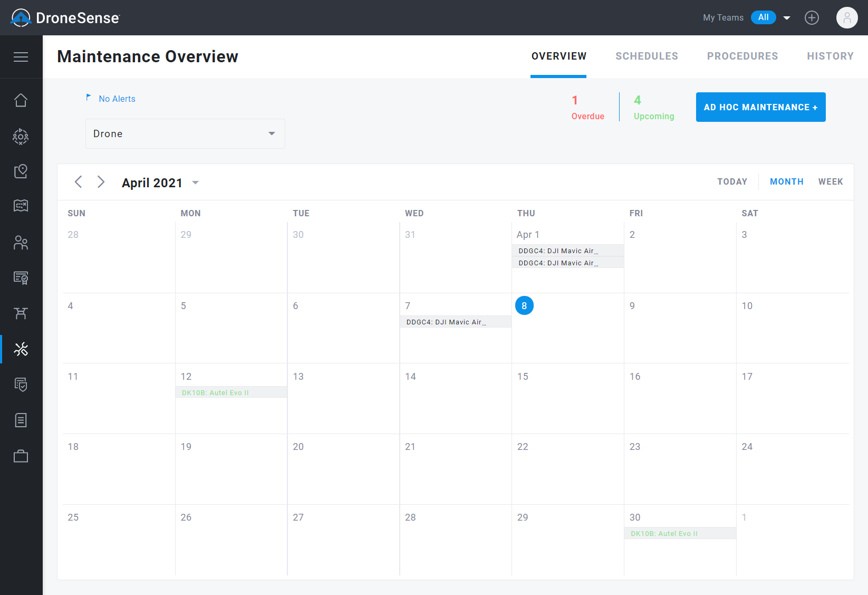
Task: Open DDGC4 DJI Mavic Air event on April 7
Action: [x=456, y=322]
